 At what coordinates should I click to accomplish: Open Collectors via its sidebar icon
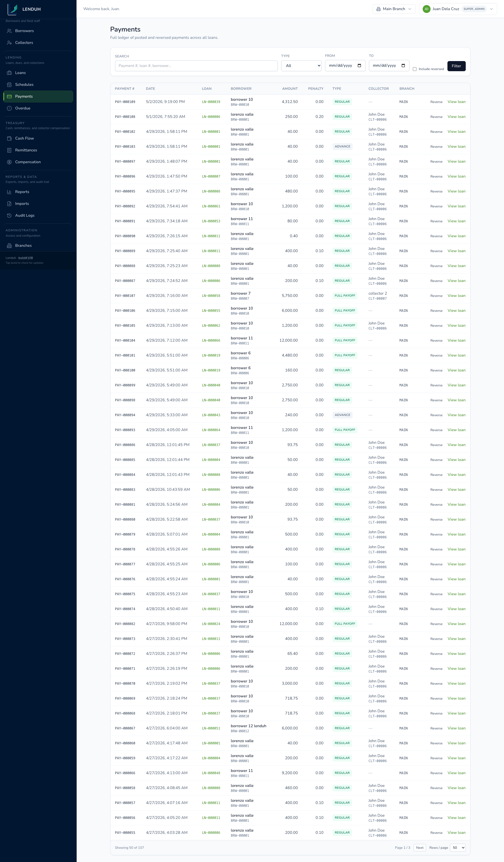point(9,43)
